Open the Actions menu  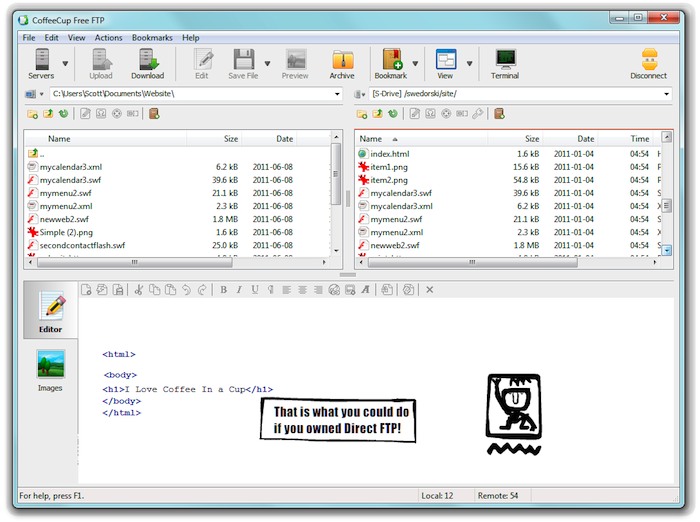coord(108,38)
